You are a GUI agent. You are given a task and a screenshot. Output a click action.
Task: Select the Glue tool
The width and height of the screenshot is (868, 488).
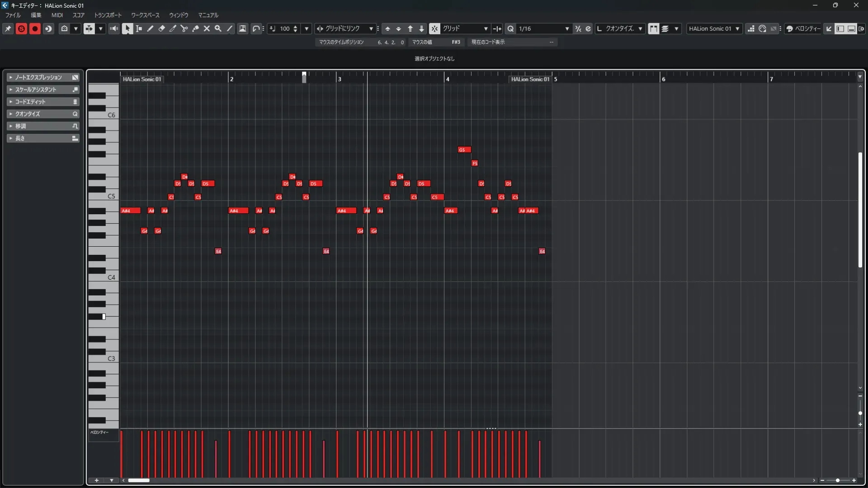[x=195, y=28]
